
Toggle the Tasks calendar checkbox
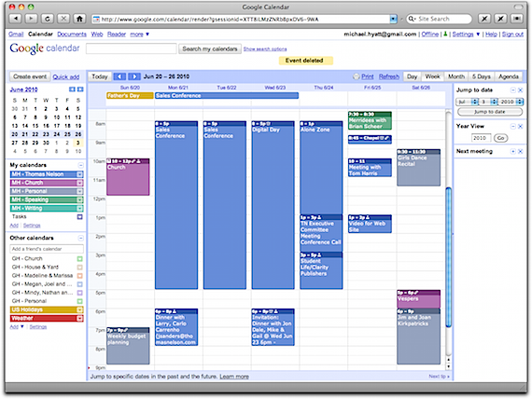[x=79, y=217]
